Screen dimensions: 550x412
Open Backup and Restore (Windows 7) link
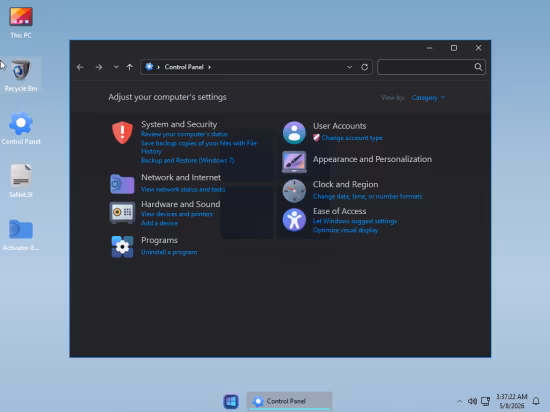(x=187, y=160)
